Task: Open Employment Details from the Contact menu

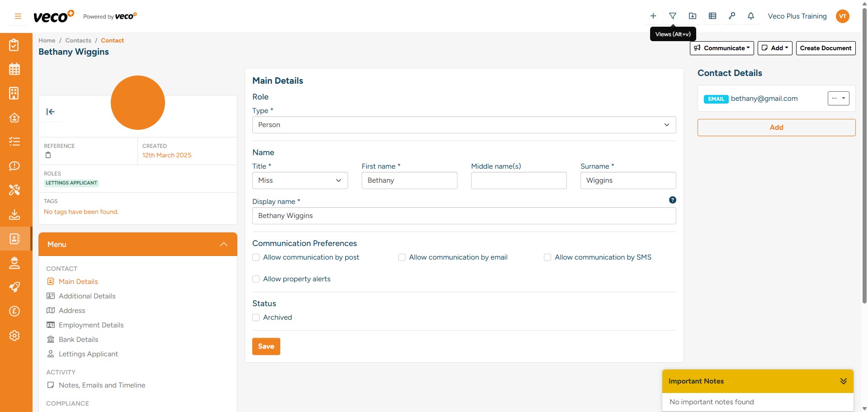Action: pyautogui.click(x=91, y=325)
